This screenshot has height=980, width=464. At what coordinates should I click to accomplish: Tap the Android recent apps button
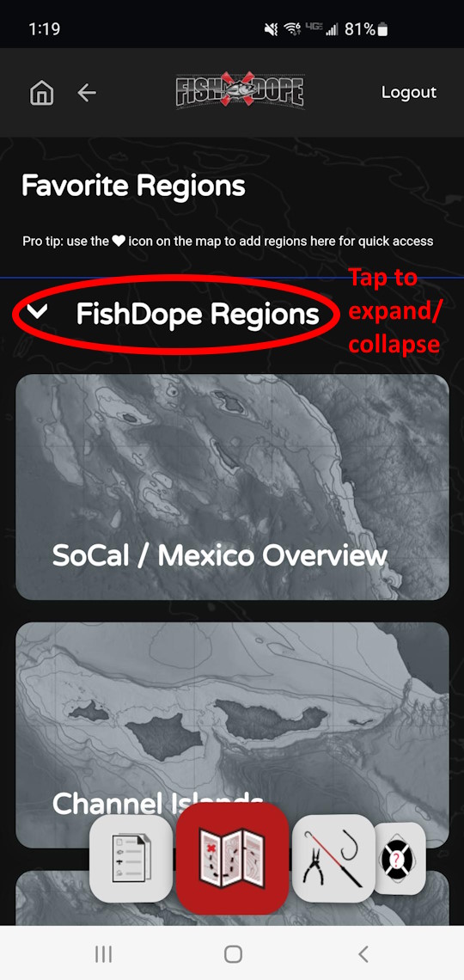pyautogui.click(x=103, y=953)
